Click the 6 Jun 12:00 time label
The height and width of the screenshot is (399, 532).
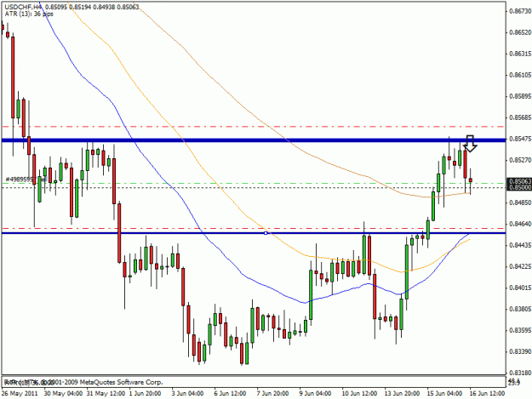click(230, 393)
